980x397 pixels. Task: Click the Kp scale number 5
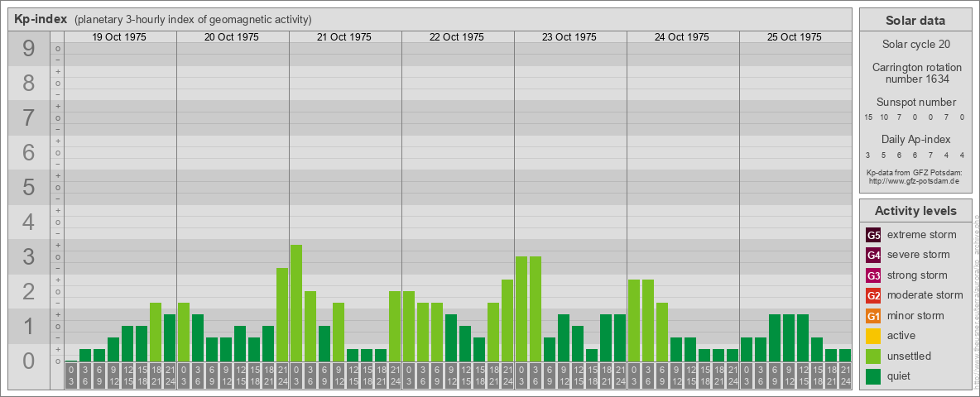[29, 187]
